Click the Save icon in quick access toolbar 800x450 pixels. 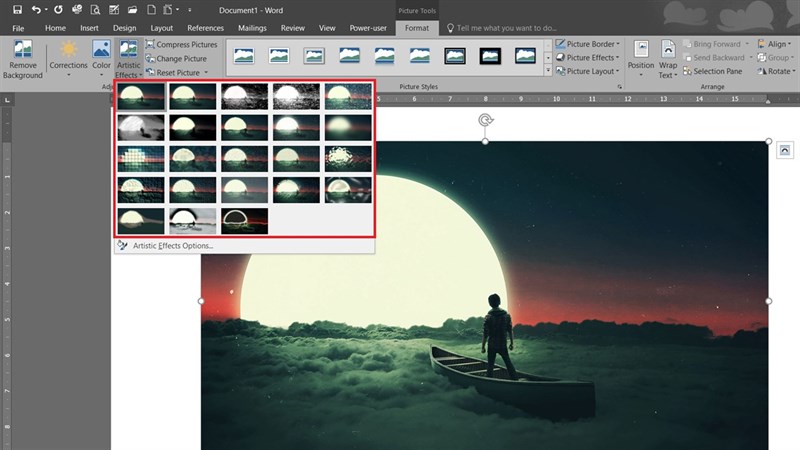(x=17, y=9)
